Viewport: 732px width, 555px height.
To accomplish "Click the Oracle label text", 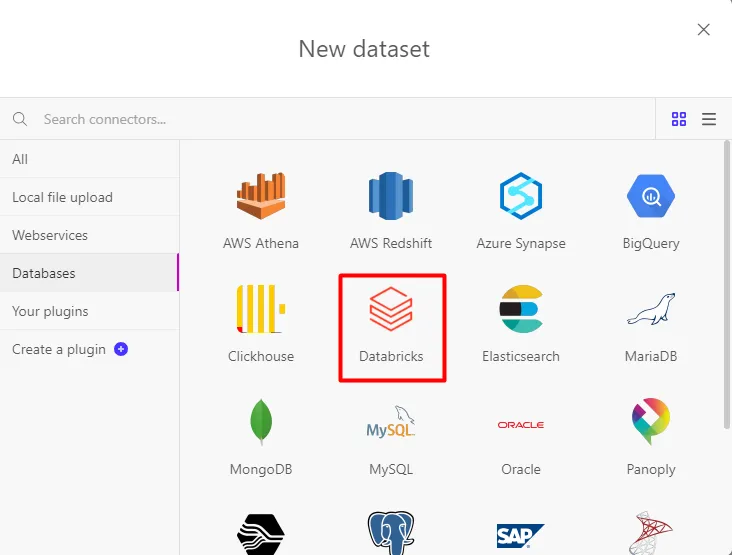I will 521,469.
